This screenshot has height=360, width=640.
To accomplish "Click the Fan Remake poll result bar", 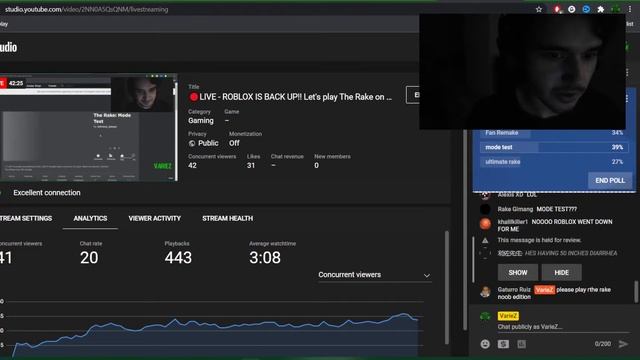I will [554, 133].
